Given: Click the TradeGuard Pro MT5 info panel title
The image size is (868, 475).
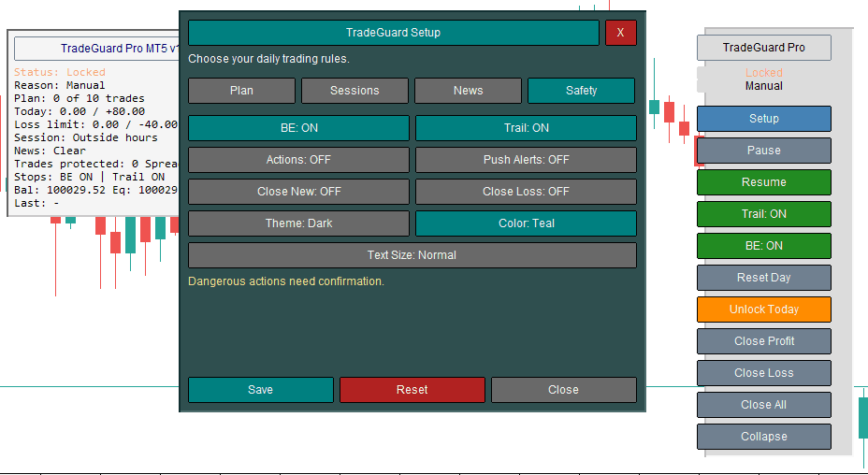Looking at the screenshot, I should point(97,49).
